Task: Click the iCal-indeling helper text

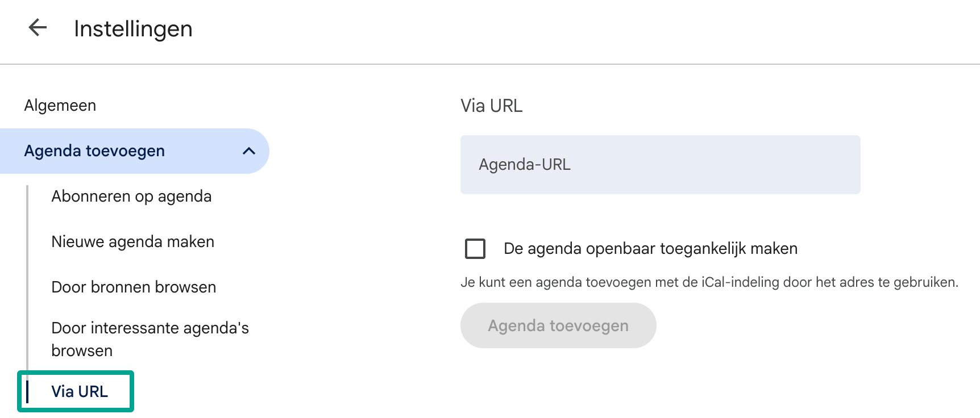Action: pos(709,282)
